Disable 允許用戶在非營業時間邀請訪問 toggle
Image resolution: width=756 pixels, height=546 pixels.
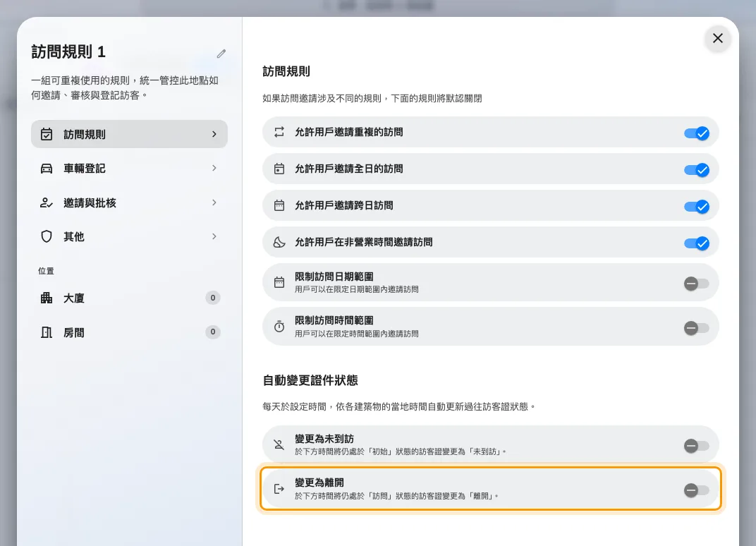697,243
